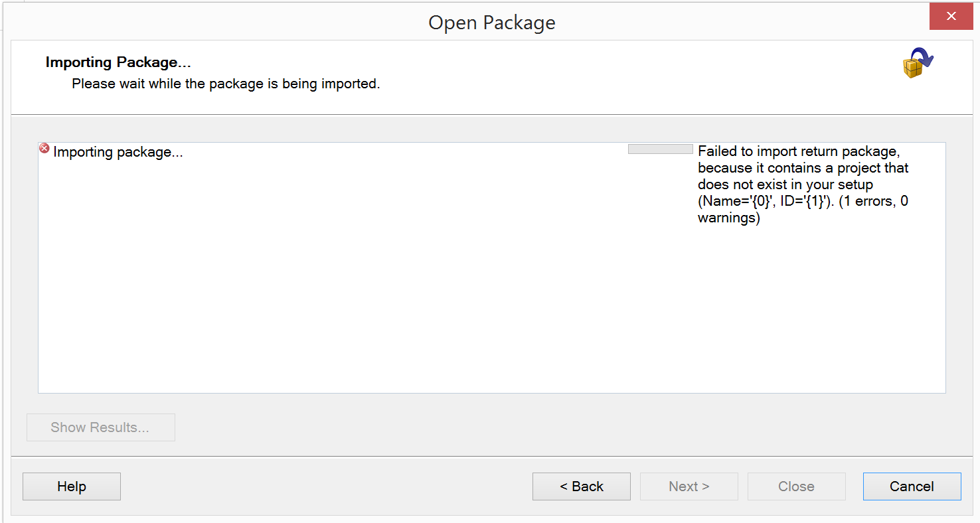Click the bold "Importing Package..." heading

coord(118,62)
